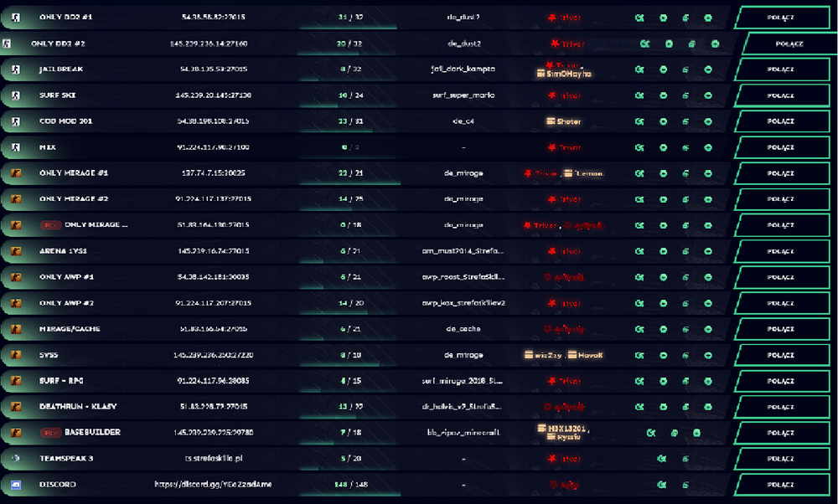The height and width of the screenshot is (504, 838).
Task: Click the GT icon in ONLY AWP #1 row
Action: 639,277
